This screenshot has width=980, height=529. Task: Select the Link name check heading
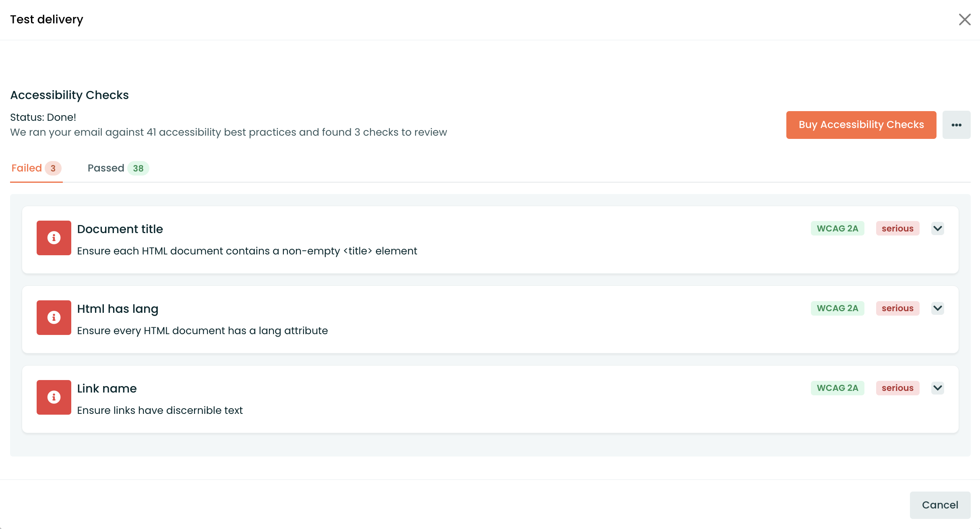point(107,388)
